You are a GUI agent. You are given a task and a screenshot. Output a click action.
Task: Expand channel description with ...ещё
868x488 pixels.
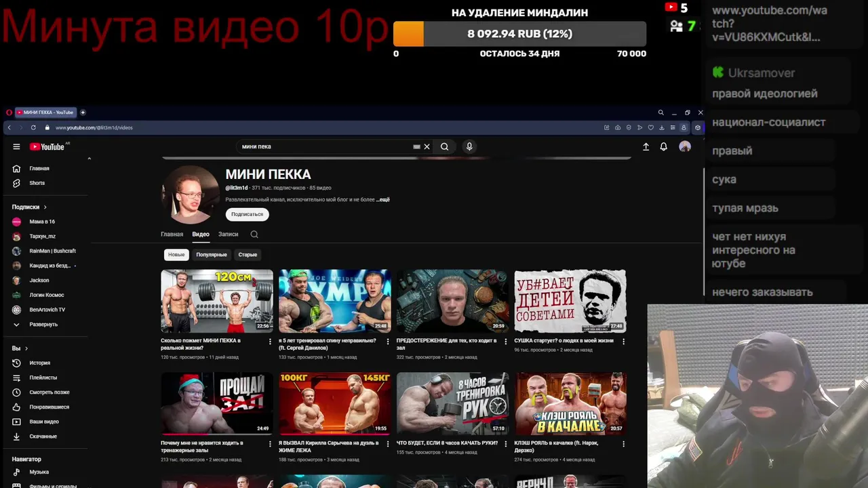[383, 200]
